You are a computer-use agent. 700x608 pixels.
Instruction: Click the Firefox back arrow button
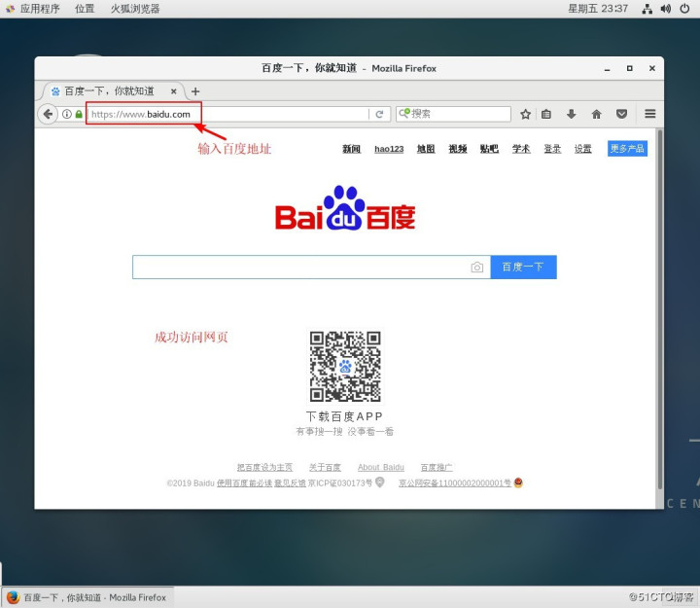pyautogui.click(x=48, y=114)
